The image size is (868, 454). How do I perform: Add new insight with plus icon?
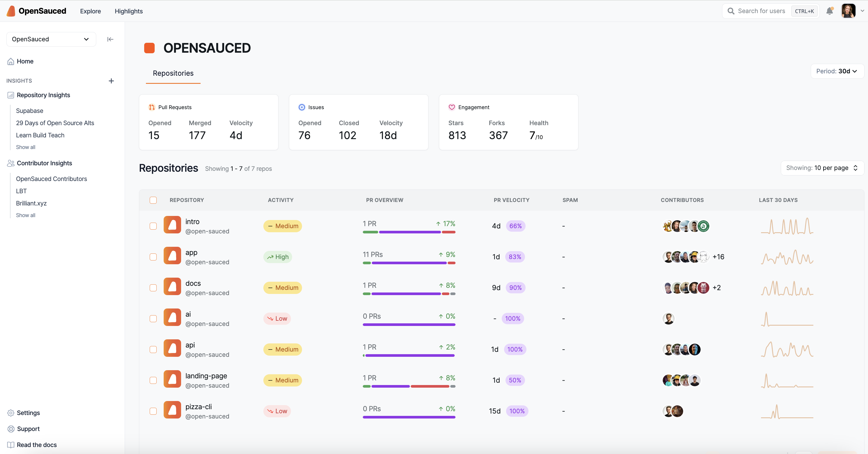[x=111, y=81]
